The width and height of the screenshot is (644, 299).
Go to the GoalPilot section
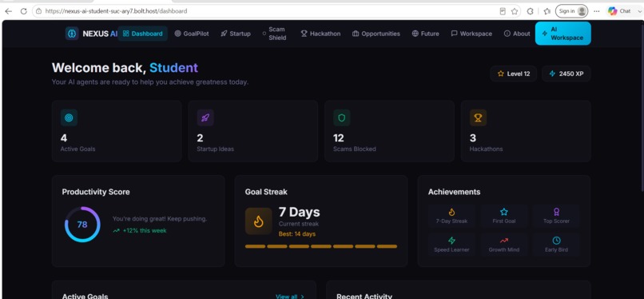click(x=192, y=34)
